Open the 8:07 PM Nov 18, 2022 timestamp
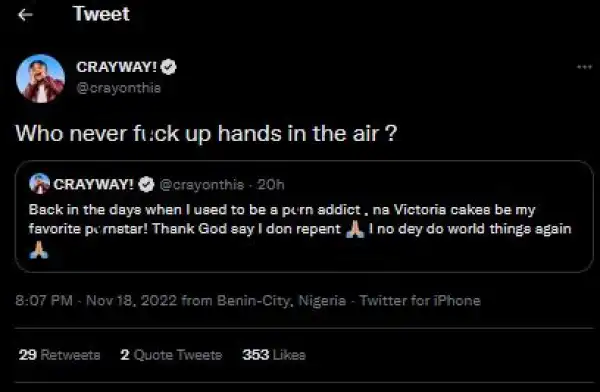Screen dimensions: 600x392 96,301
